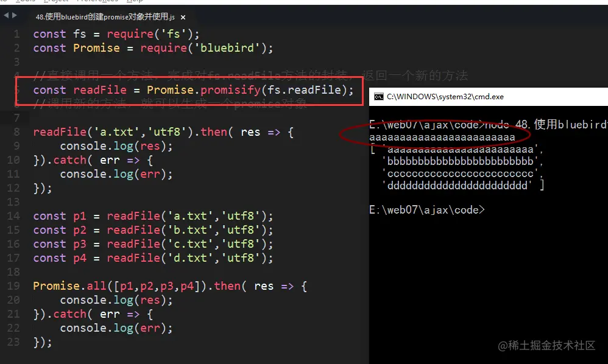Click 'p3' variable on line 16
The width and height of the screenshot is (608, 364).
[x=80, y=244]
